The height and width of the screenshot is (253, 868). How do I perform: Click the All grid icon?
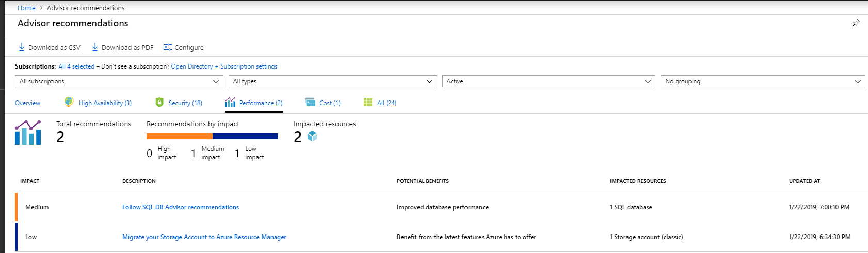(368, 102)
